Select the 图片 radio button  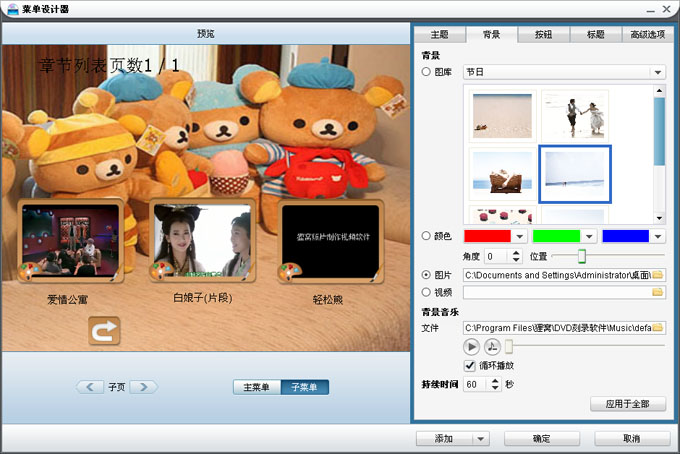click(426, 275)
